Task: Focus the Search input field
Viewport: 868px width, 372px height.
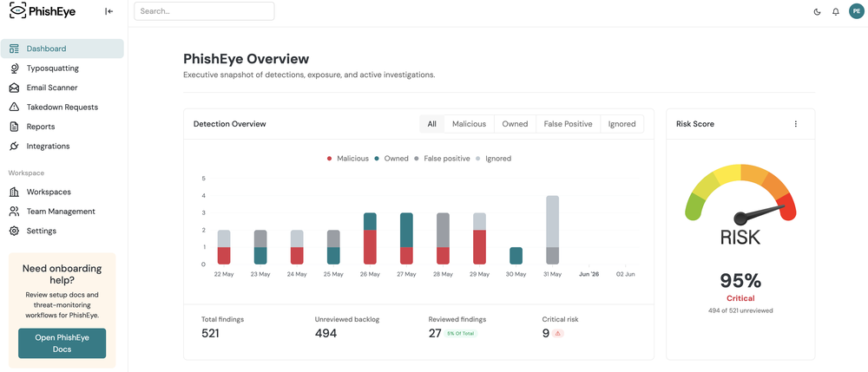Action: click(x=204, y=11)
